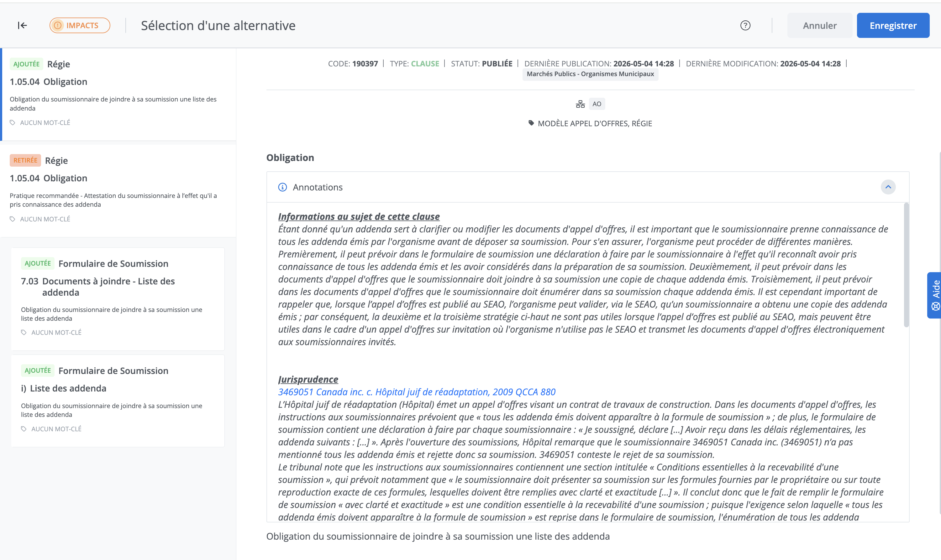Open the 3469051 Canada inc. jurisprudence link
This screenshot has height=560, width=941.
pos(417,392)
